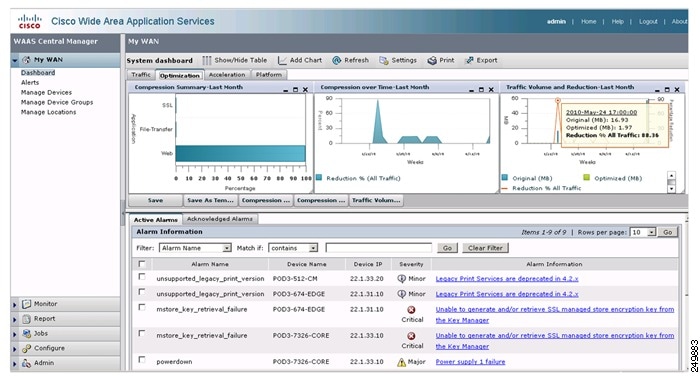This screenshot has height=379, width=700.
Task: Click the Configure key icon
Action: [x=26, y=348]
